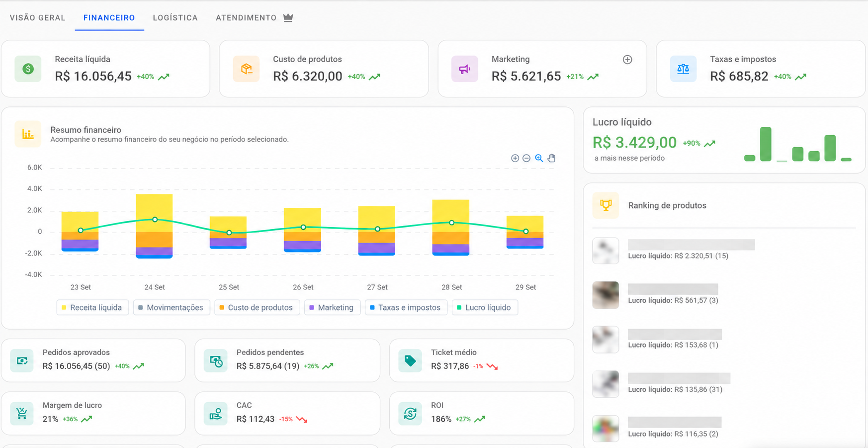Select the Financeiro tab
This screenshot has width=868, height=448.
[x=109, y=18]
